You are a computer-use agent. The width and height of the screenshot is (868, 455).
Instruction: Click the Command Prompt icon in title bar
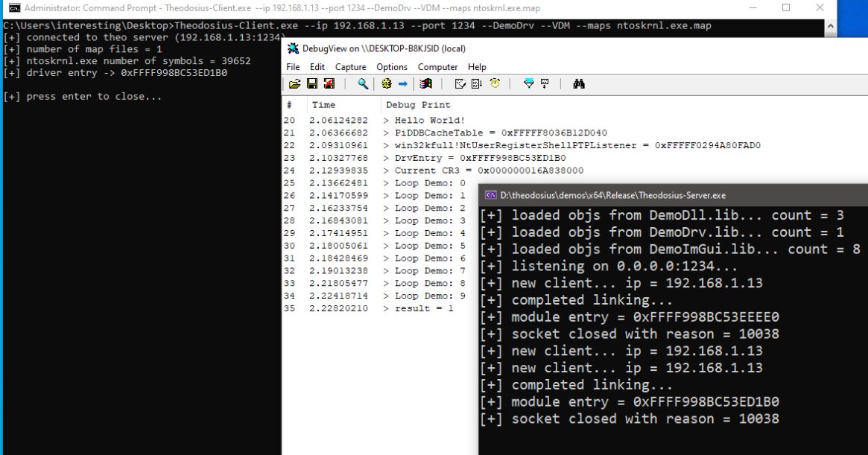(x=15, y=7)
